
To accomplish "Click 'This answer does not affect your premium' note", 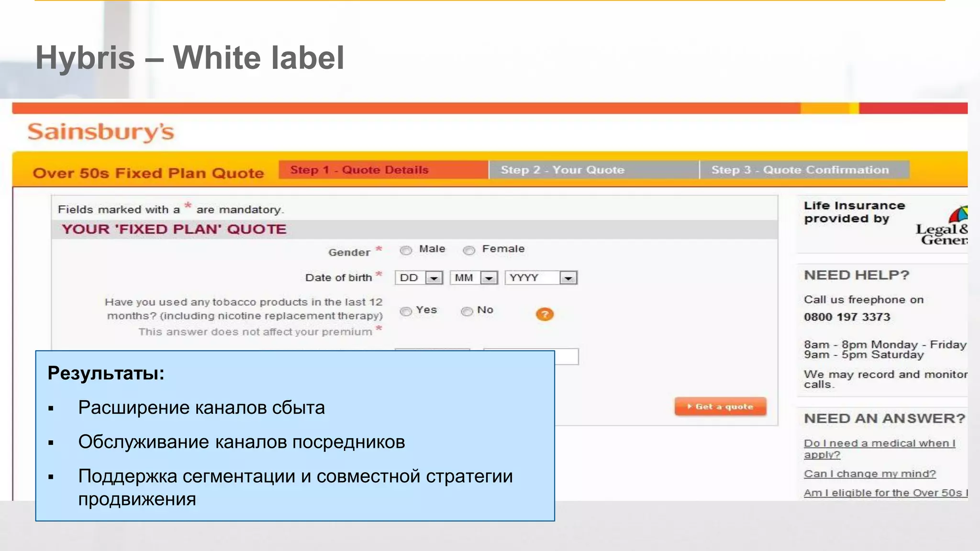I will pyautogui.click(x=255, y=332).
